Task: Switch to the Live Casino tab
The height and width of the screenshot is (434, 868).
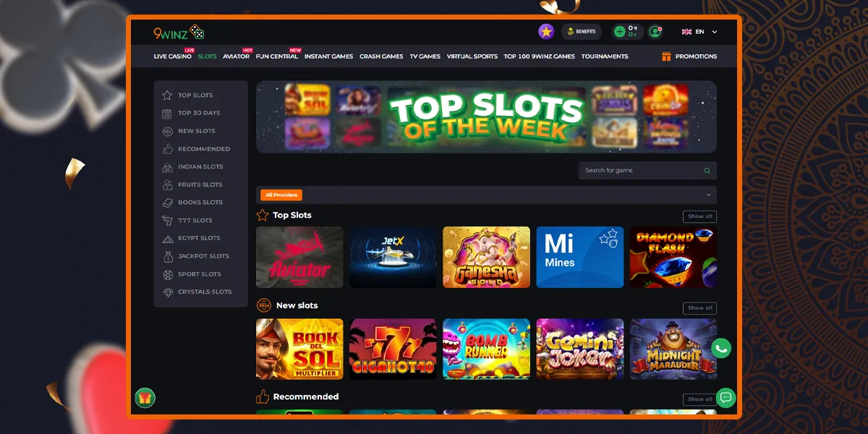Action: (173, 56)
